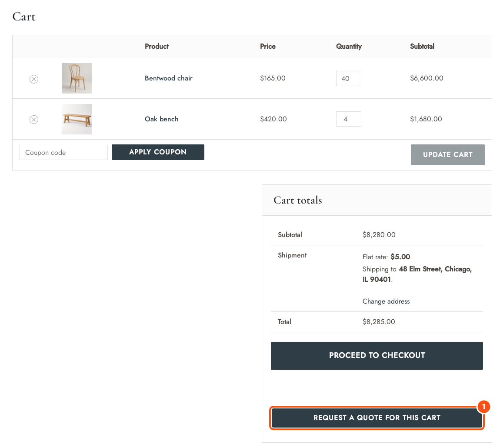Apply the coupon with Apply Coupon button
The image size is (500, 448).
click(x=158, y=152)
